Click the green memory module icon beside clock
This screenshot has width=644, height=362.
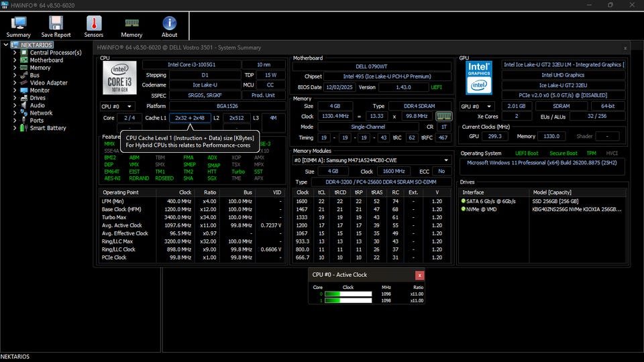[443, 116]
